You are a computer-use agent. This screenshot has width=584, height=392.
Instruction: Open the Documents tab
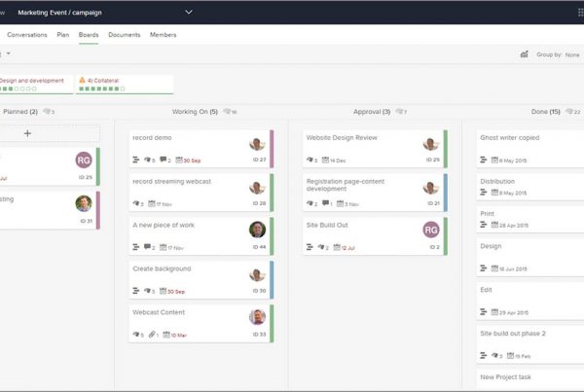[124, 35]
